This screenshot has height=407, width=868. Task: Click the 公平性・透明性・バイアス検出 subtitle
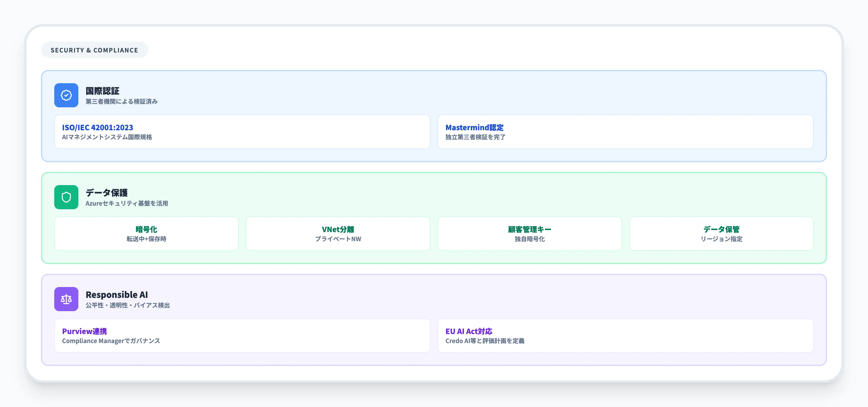(x=127, y=305)
